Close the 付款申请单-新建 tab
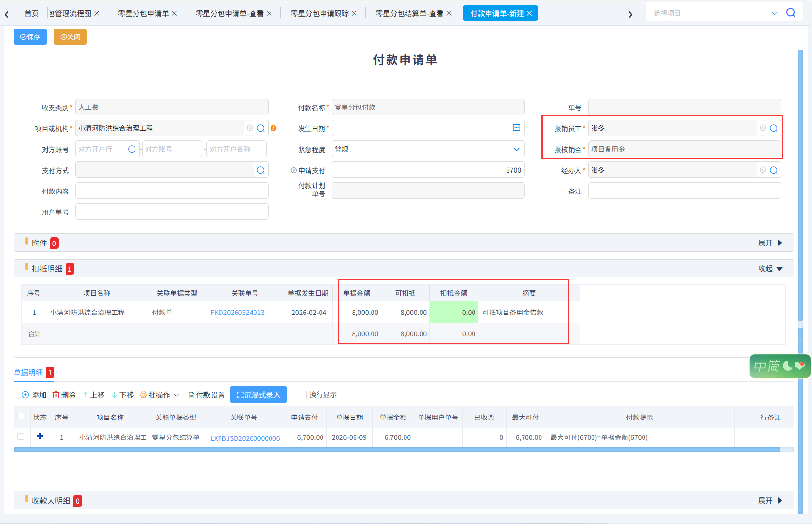 [529, 13]
